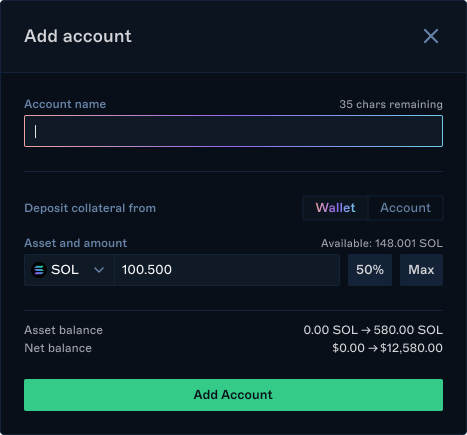Click the 35 chars remaining counter
Viewport: 467px width, 435px height.
pos(391,104)
